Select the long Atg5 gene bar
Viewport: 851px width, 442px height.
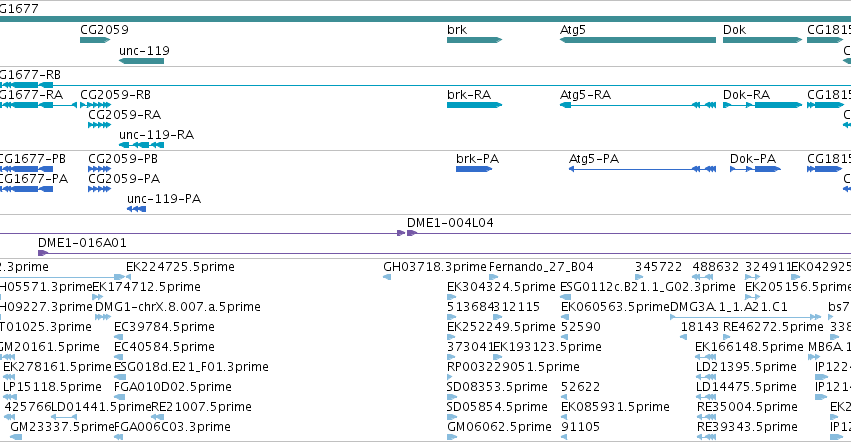pos(638,40)
